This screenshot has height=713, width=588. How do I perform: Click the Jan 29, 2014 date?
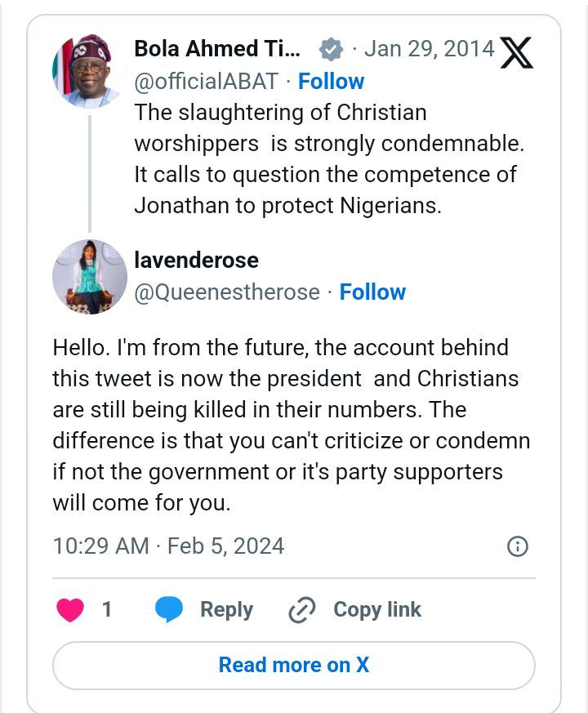(429, 49)
